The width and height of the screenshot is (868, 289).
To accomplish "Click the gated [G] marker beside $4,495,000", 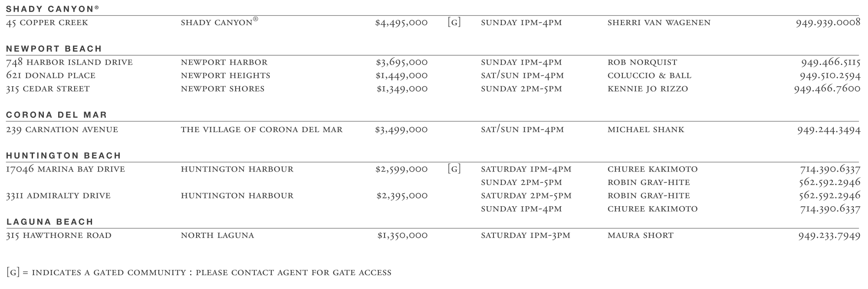I will pyautogui.click(x=454, y=23).
